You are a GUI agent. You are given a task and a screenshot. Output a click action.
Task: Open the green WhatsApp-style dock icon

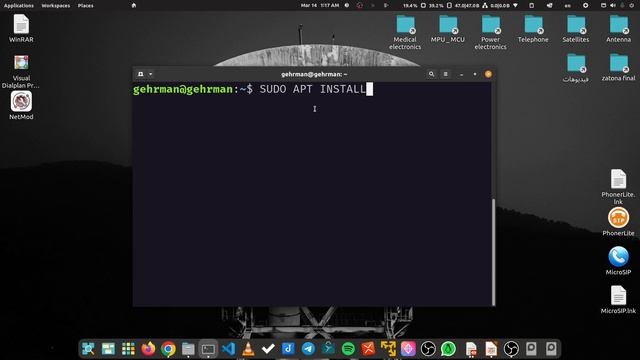[x=448, y=349]
